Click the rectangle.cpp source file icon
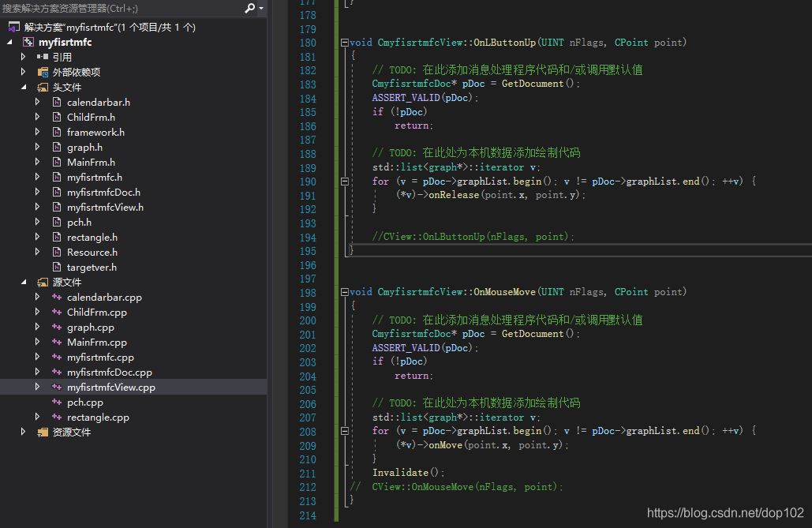Viewport: 812px width, 528px height. click(x=57, y=418)
